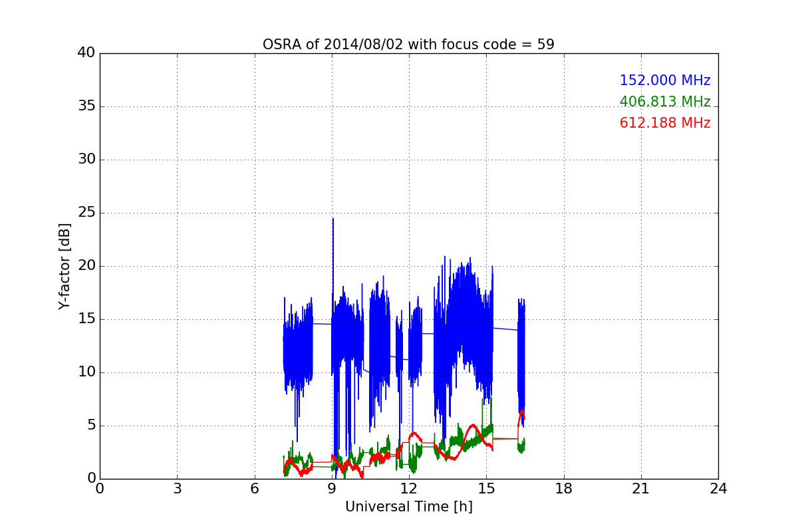Click the y-axis tick label 15
Image resolution: width=798 pixels, height=532 pixels.
tap(86, 319)
